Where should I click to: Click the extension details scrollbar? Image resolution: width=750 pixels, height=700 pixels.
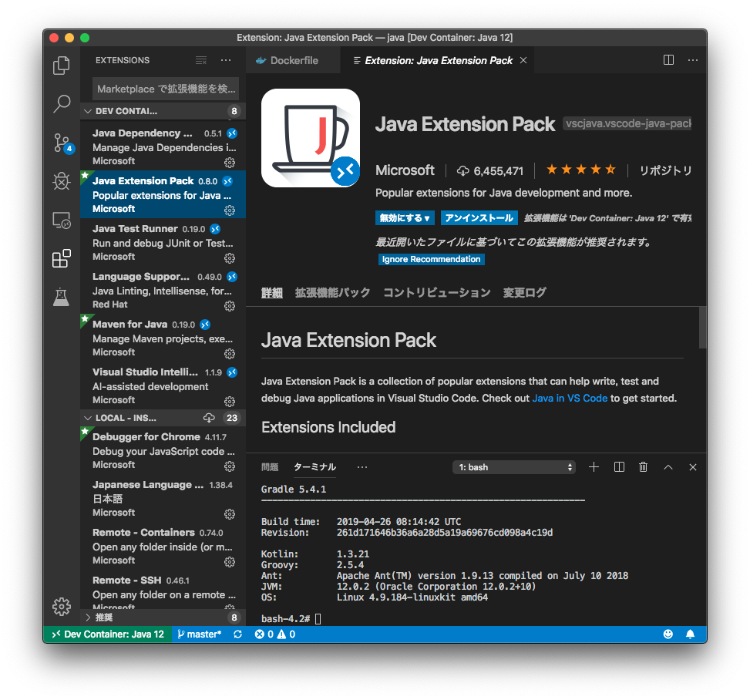coord(702,328)
